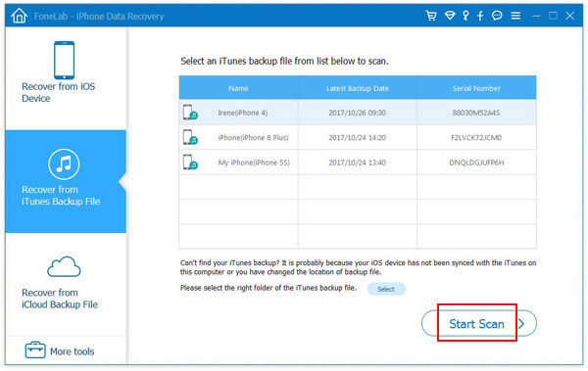Select the iTunes music note icon

(x=64, y=164)
